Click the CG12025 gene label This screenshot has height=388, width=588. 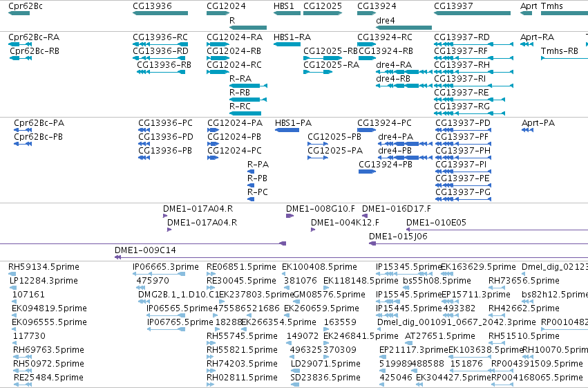pos(323,6)
